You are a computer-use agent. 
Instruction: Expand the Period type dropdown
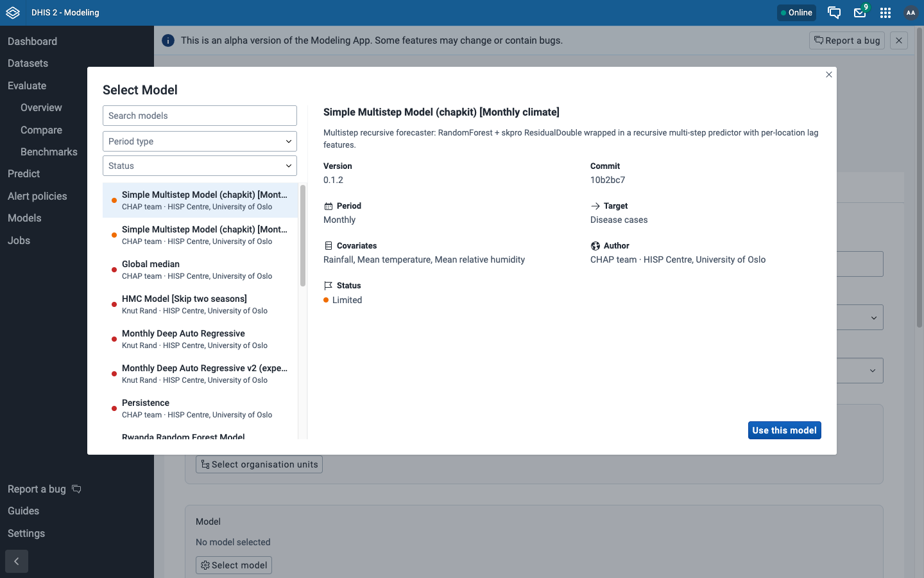pyautogui.click(x=200, y=141)
